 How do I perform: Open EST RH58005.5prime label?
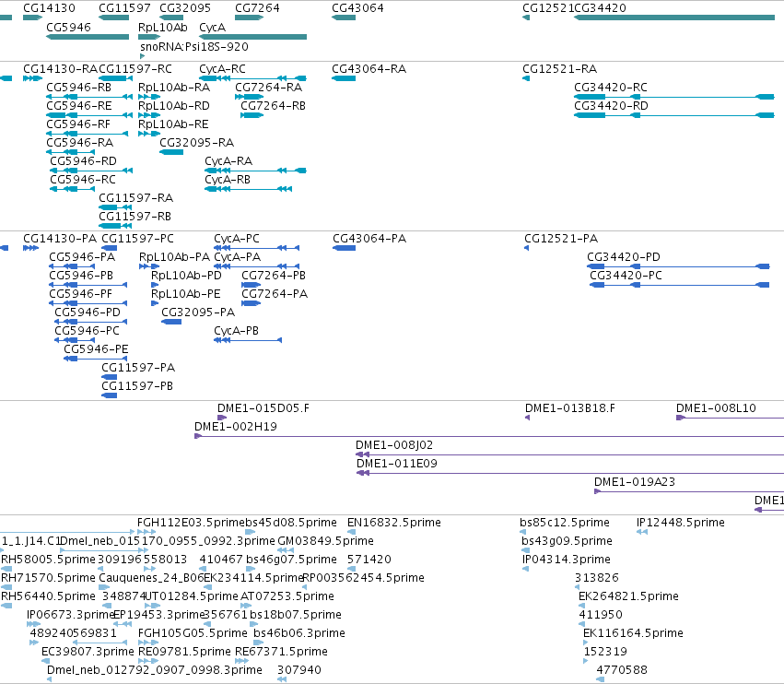point(48,560)
